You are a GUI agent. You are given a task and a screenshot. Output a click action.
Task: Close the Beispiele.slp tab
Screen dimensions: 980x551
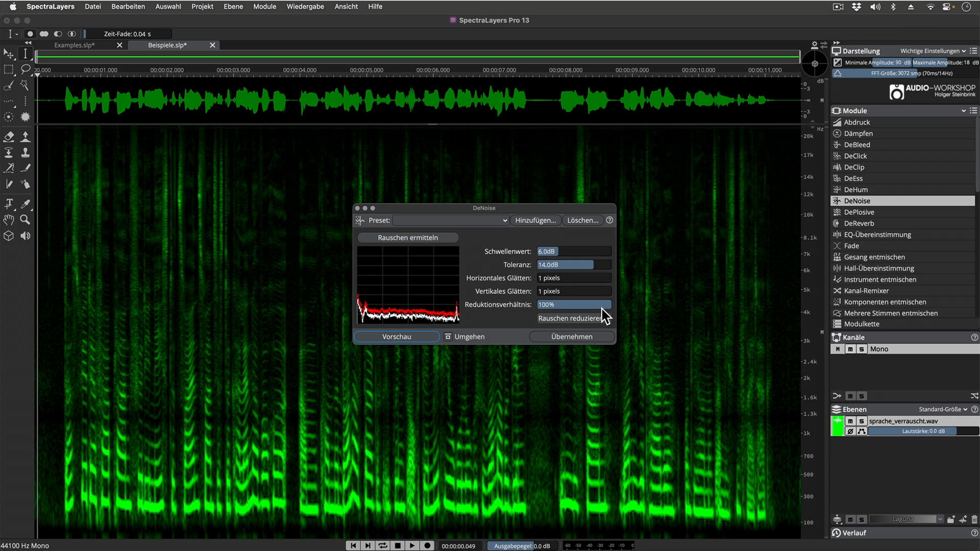[212, 45]
